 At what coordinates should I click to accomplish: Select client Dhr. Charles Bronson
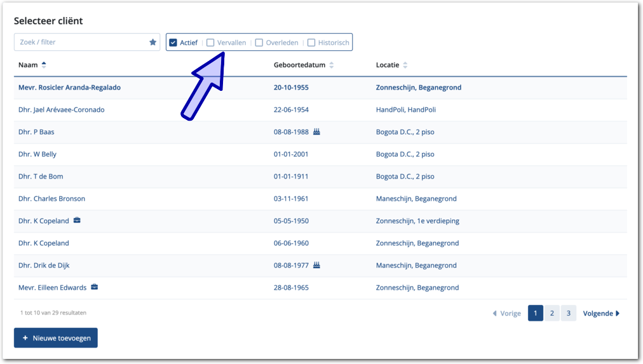(x=52, y=199)
